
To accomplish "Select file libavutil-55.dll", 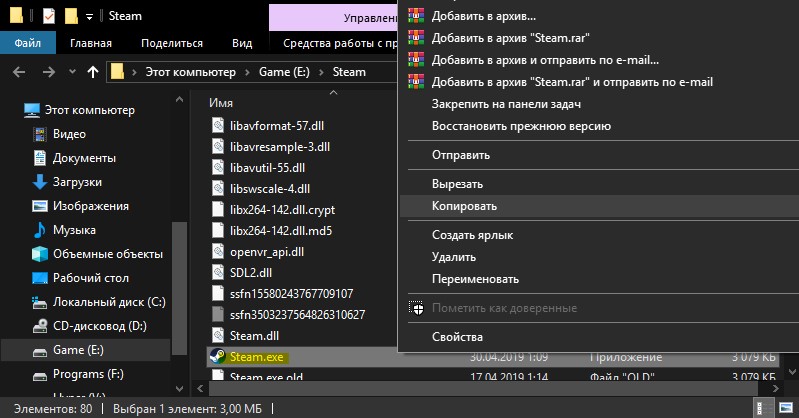I will [x=267, y=168].
